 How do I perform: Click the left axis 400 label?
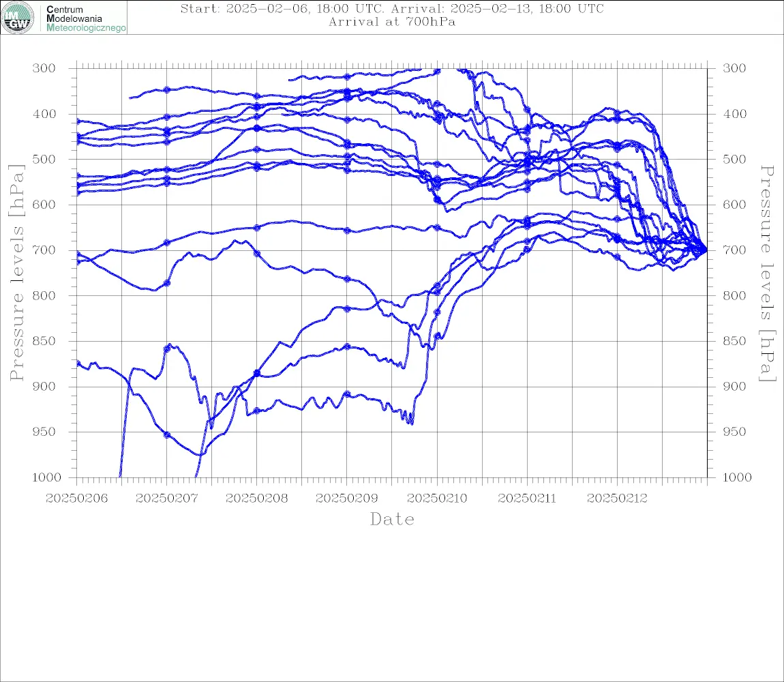[x=44, y=114]
